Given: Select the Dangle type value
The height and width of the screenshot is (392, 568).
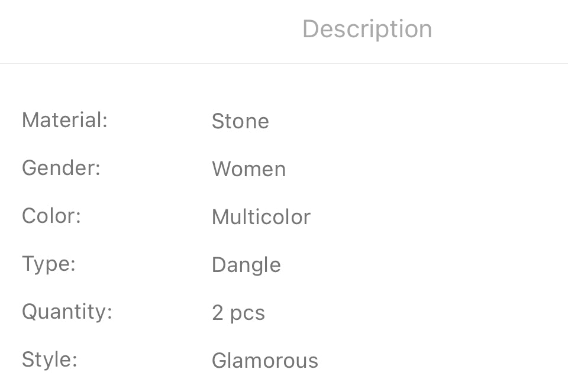Looking at the screenshot, I should [x=246, y=265].
